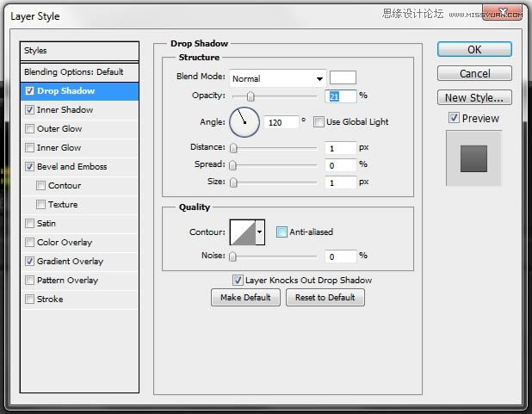Click Reset to Default button

tap(325, 298)
